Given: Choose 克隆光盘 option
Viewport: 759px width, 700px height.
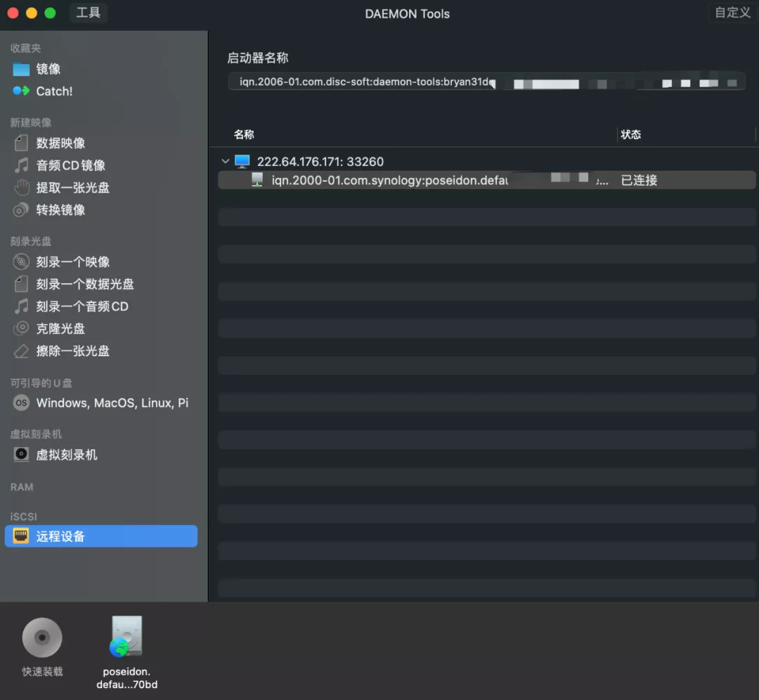Looking at the screenshot, I should [60, 329].
